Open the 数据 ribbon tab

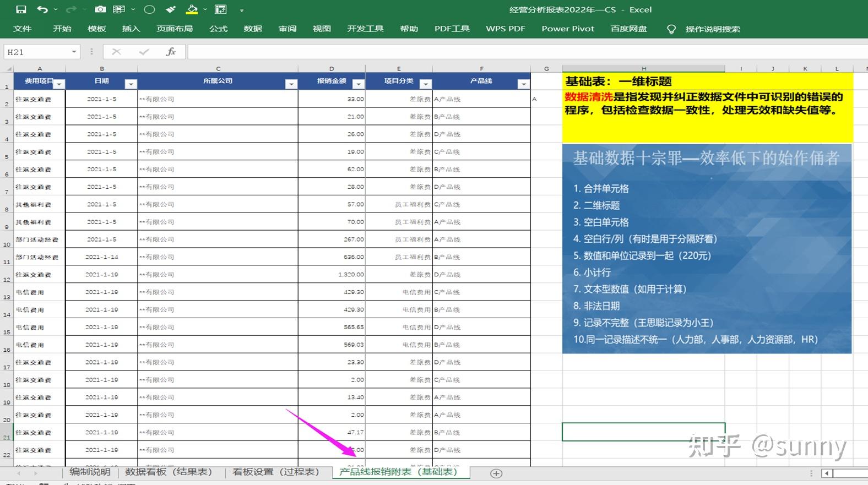[x=253, y=29]
